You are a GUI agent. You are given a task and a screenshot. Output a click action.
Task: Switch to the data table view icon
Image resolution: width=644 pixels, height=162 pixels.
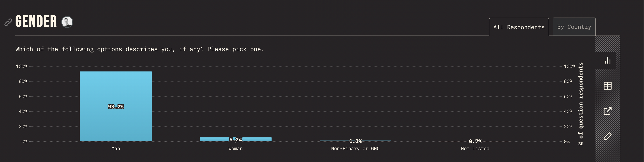[x=608, y=86]
